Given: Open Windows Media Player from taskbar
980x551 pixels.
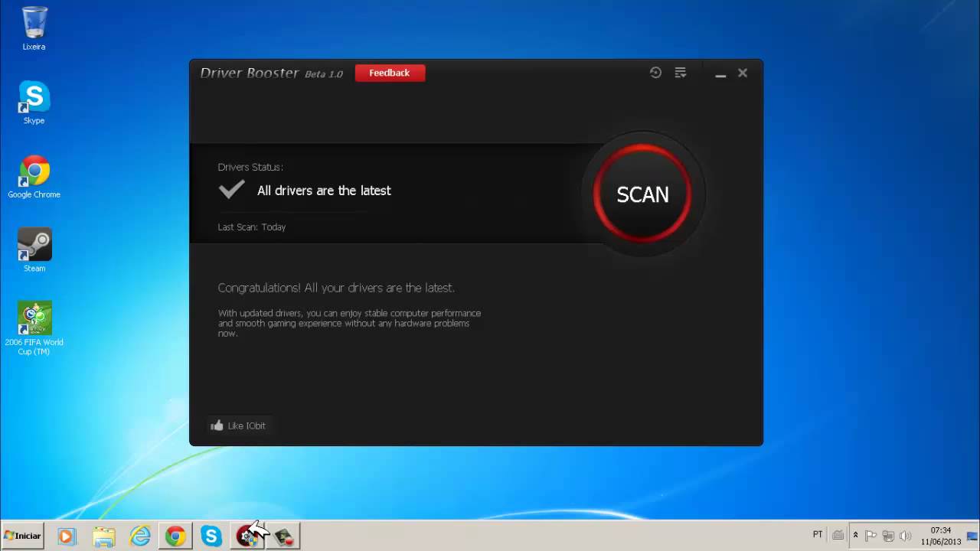Looking at the screenshot, I should pyautogui.click(x=66, y=536).
